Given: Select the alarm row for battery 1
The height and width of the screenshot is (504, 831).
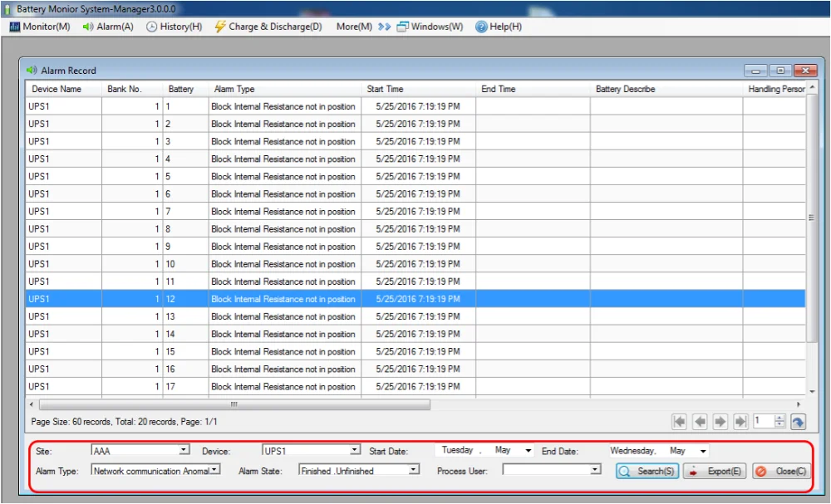Looking at the screenshot, I should 415,106.
